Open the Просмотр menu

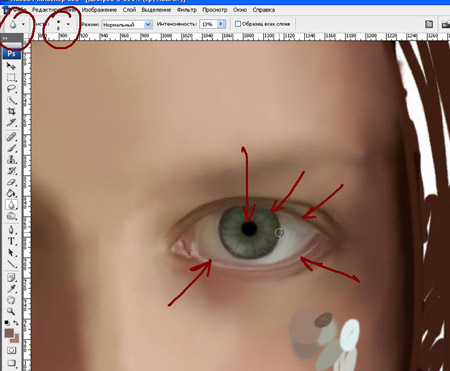click(215, 10)
